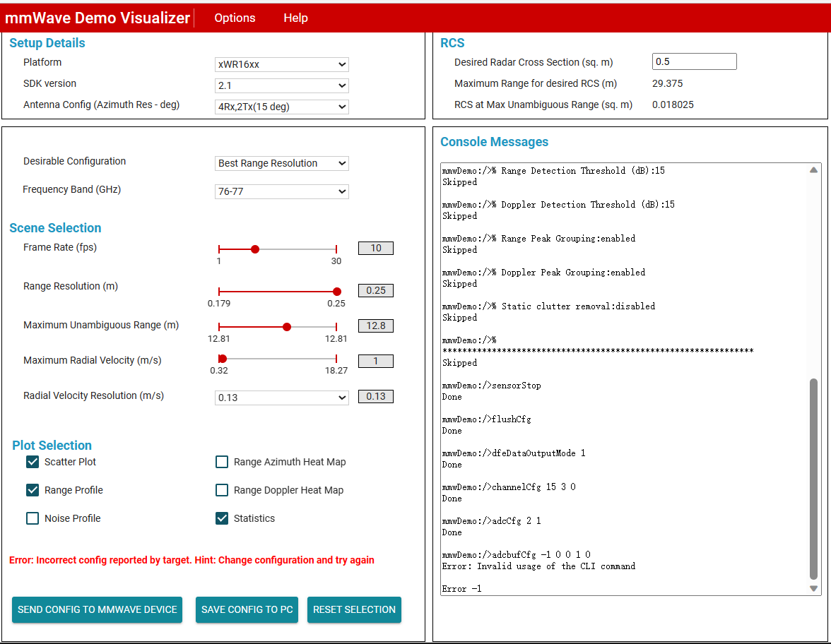This screenshot has width=831, height=644.
Task: Open the Options menu
Action: point(235,18)
